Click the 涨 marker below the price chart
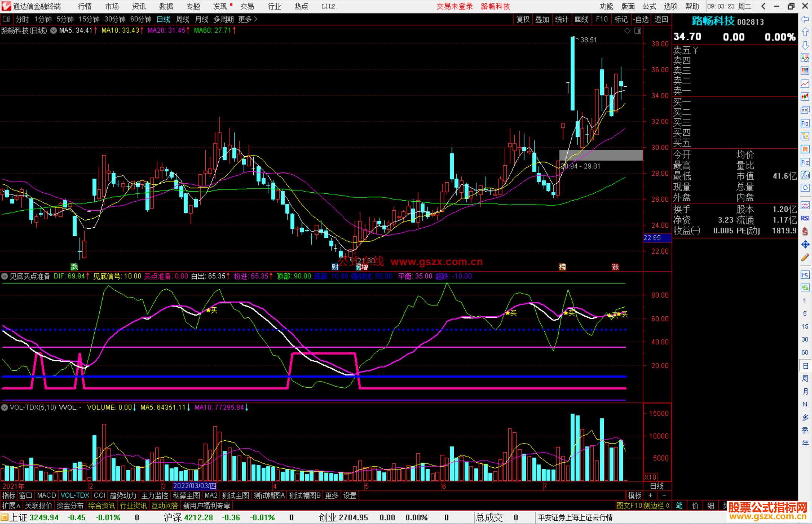812x524 pixels. click(x=615, y=267)
